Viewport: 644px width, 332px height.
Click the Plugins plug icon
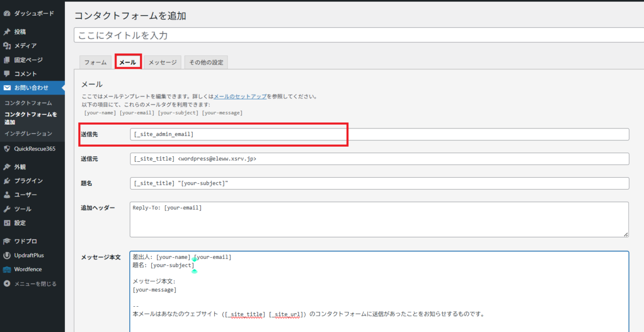click(x=7, y=181)
